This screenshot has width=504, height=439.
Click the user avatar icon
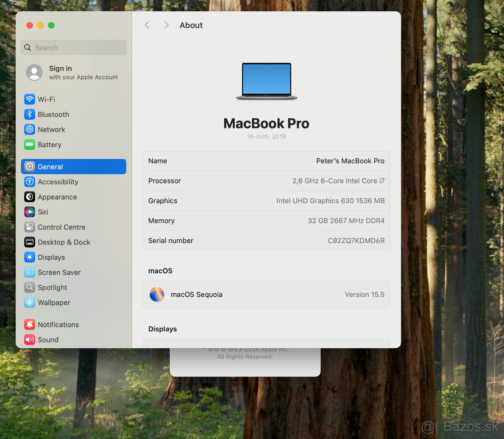(34, 72)
